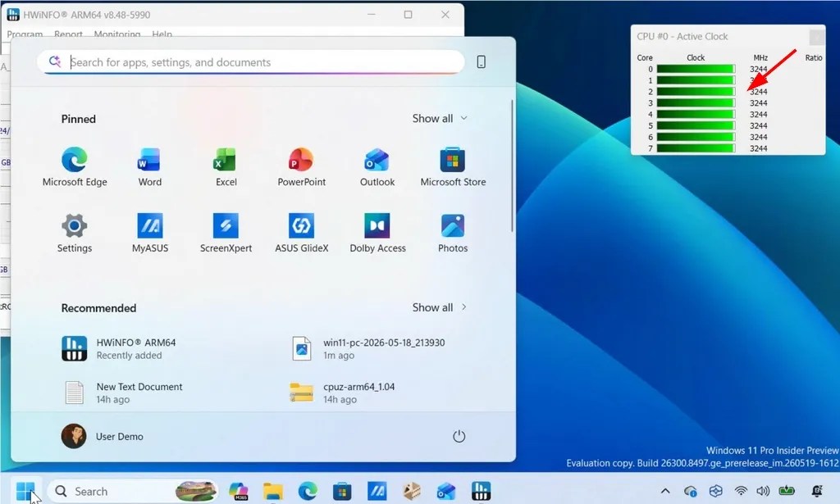Click the Clock column header in CPU widget
This screenshot has height=504, width=840.
(696, 58)
